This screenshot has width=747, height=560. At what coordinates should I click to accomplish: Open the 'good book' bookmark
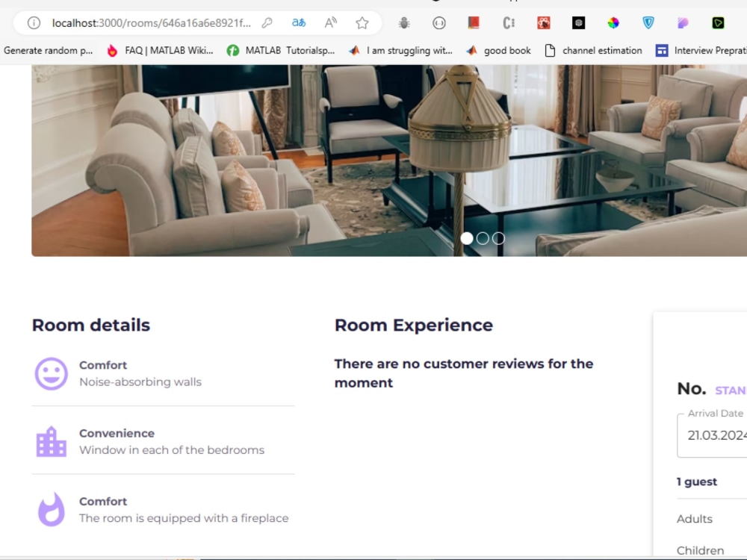tap(505, 50)
